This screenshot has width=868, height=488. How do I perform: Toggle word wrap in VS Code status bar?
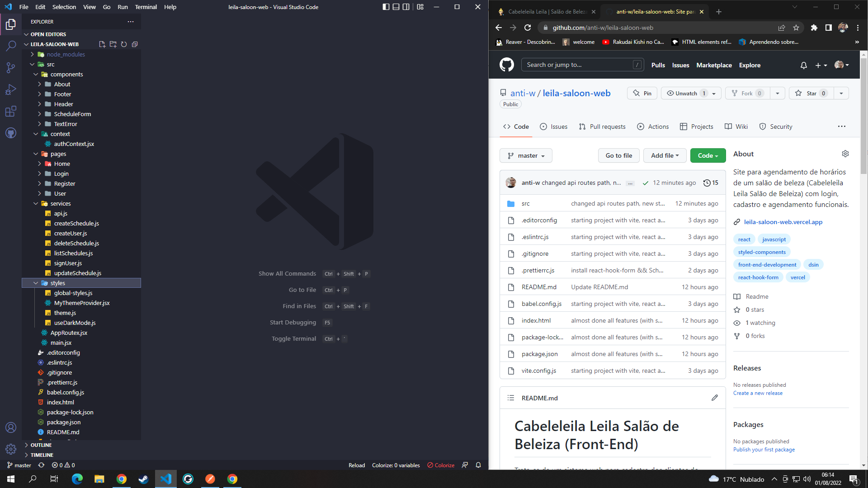465,465
